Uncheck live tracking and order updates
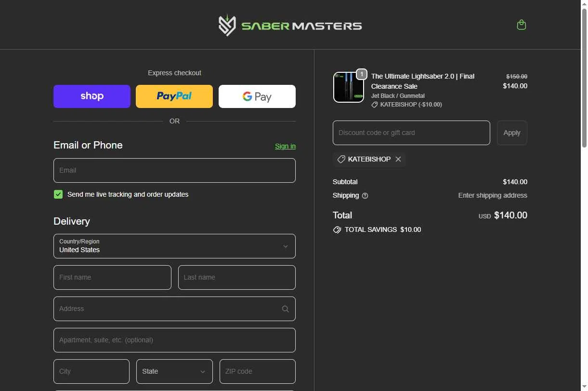 coord(58,194)
